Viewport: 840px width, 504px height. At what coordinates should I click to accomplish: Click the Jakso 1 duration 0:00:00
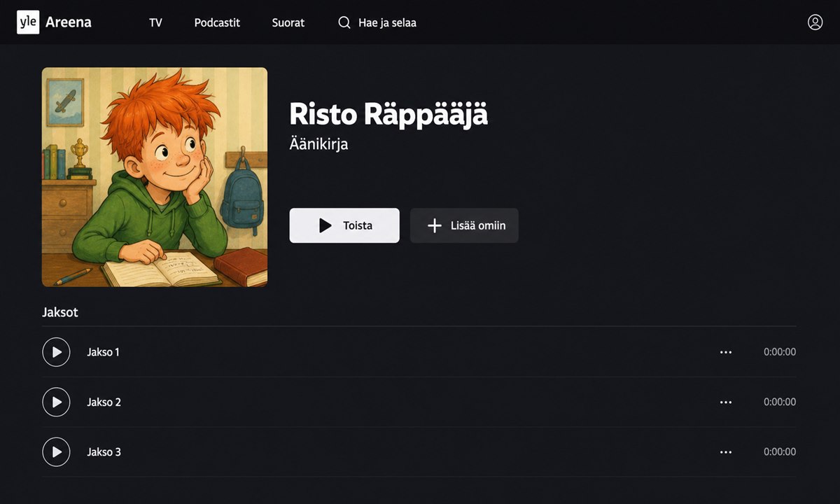(780, 352)
